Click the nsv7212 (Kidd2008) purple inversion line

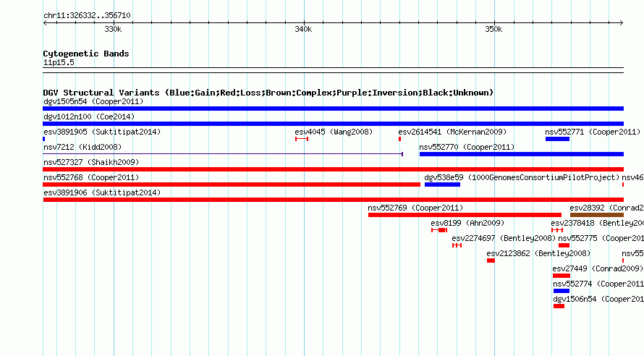223,154
